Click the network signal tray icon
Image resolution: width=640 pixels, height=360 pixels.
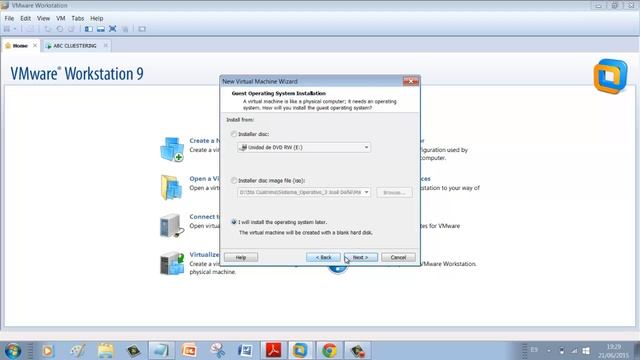(574, 351)
